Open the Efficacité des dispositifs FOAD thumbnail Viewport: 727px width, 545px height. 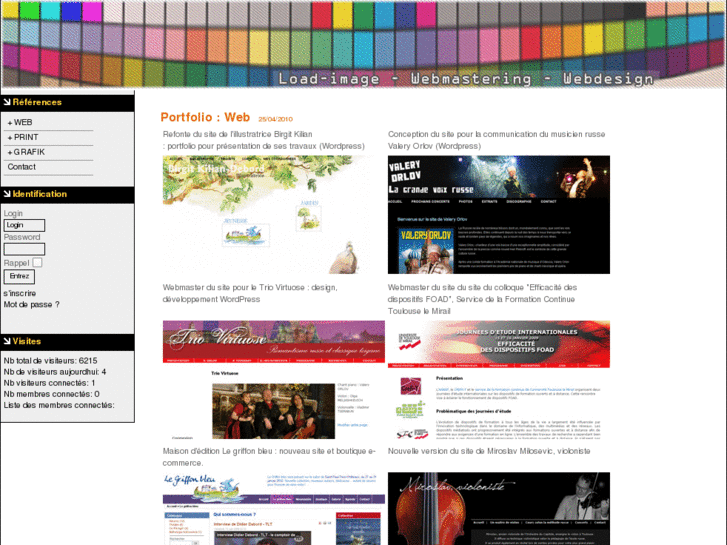[x=499, y=380]
